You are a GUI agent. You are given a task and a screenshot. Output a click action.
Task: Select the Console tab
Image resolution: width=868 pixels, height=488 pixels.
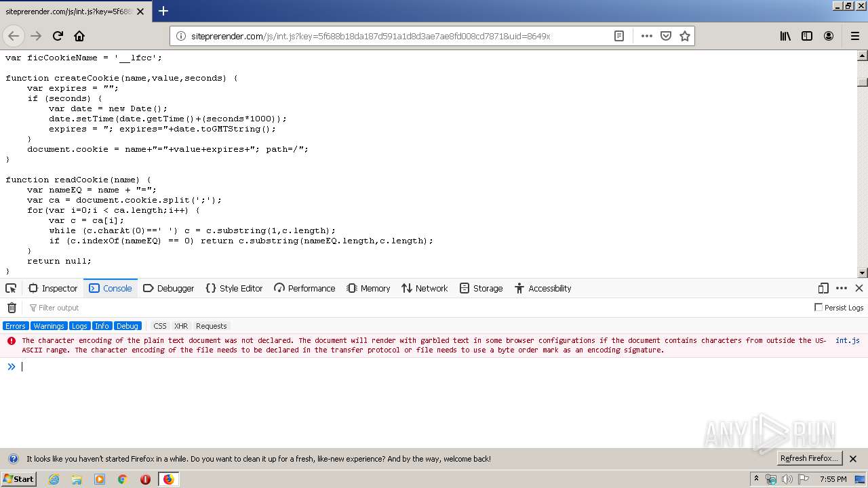point(111,288)
